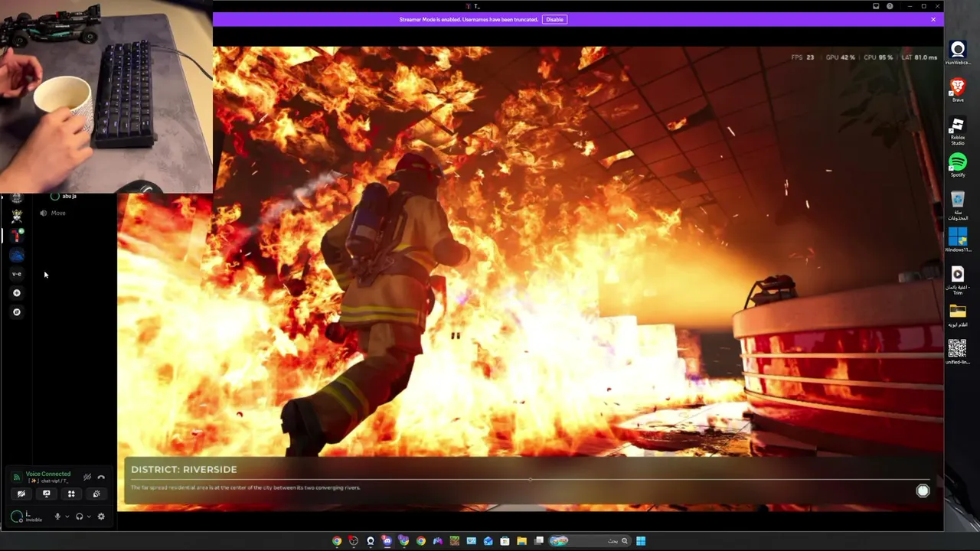Open Task View from the taskbar

click(x=539, y=541)
